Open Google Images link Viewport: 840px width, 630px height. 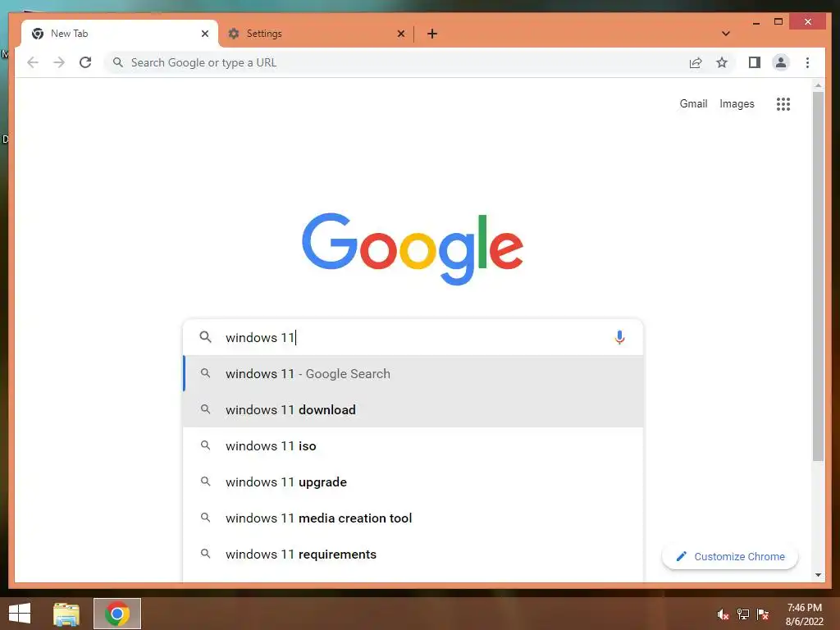click(737, 104)
